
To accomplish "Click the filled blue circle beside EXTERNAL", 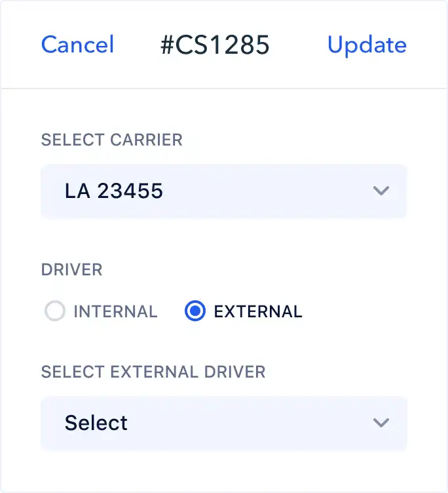I will tap(196, 311).
